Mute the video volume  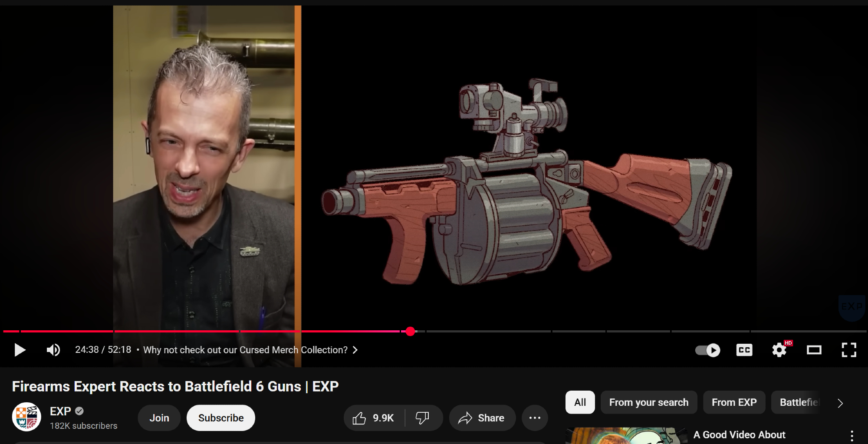53,350
